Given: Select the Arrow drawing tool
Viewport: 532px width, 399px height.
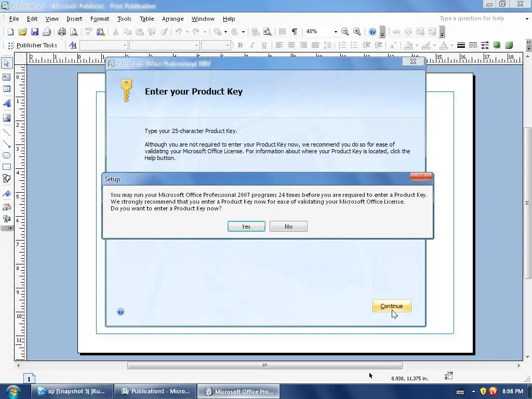Looking at the screenshot, I should point(6,144).
